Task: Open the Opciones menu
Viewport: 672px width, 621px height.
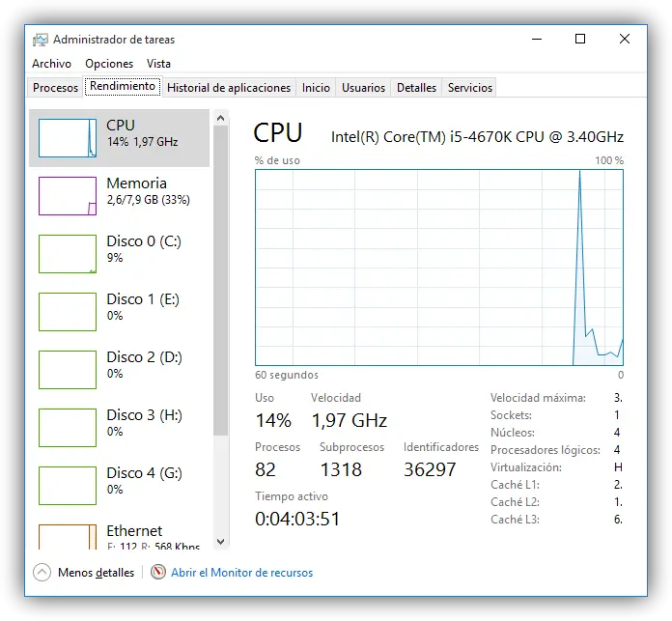Action: [109, 64]
